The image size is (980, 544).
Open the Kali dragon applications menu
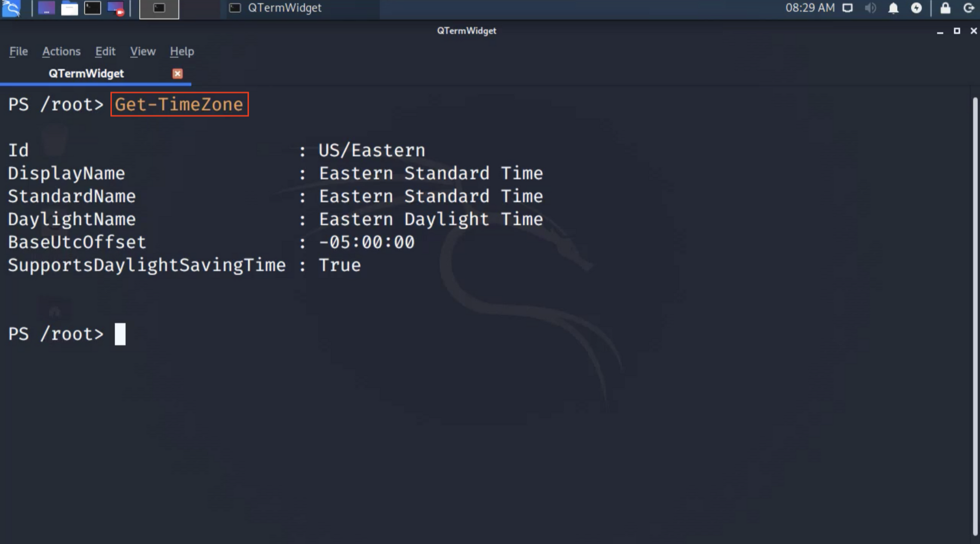(x=11, y=8)
